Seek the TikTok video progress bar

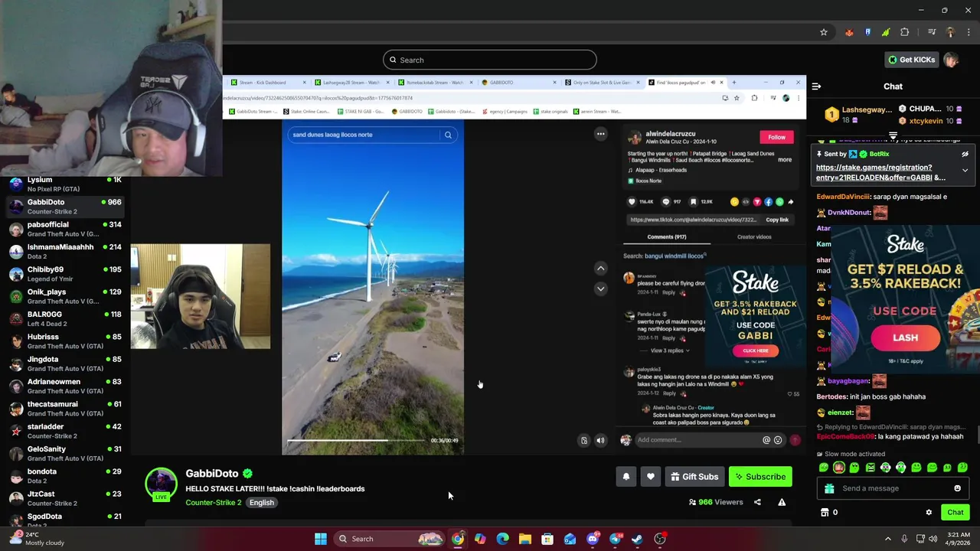click(x=356, y=441)
